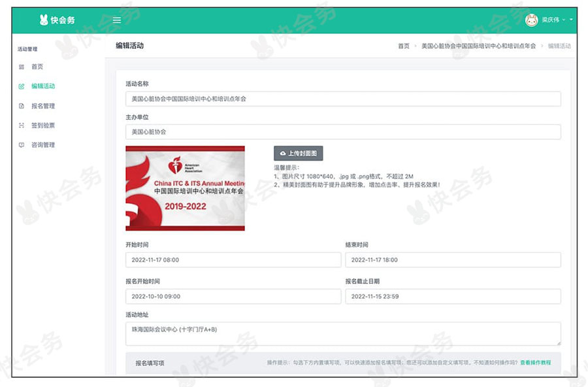Open the 结束时间 date picker field

point(452,260)
